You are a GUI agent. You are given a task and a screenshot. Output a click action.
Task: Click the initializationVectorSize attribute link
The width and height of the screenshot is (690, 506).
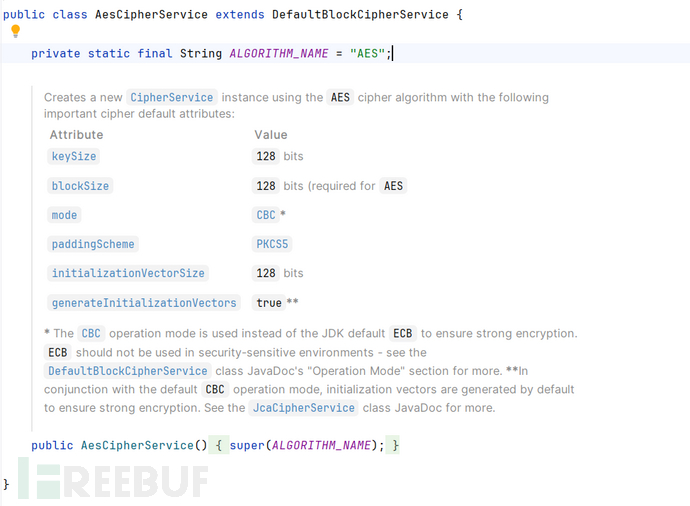pyautogui.click(x=127, y=273)
